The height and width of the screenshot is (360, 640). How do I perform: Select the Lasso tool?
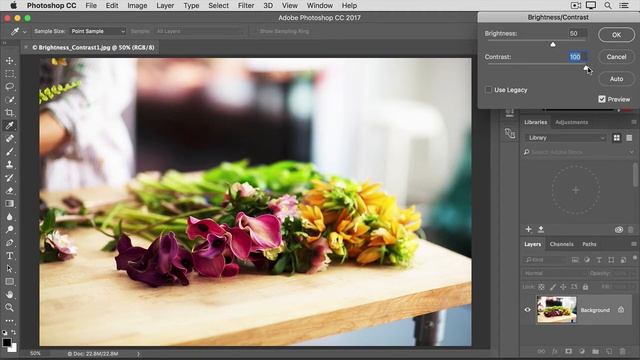pyautogui.click(x=9, y=87)
